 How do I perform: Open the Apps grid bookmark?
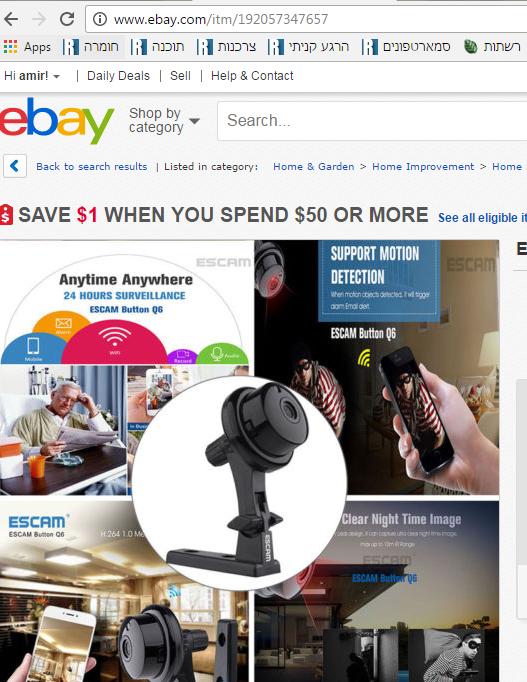pyautogui.click(x=27, y=47)
